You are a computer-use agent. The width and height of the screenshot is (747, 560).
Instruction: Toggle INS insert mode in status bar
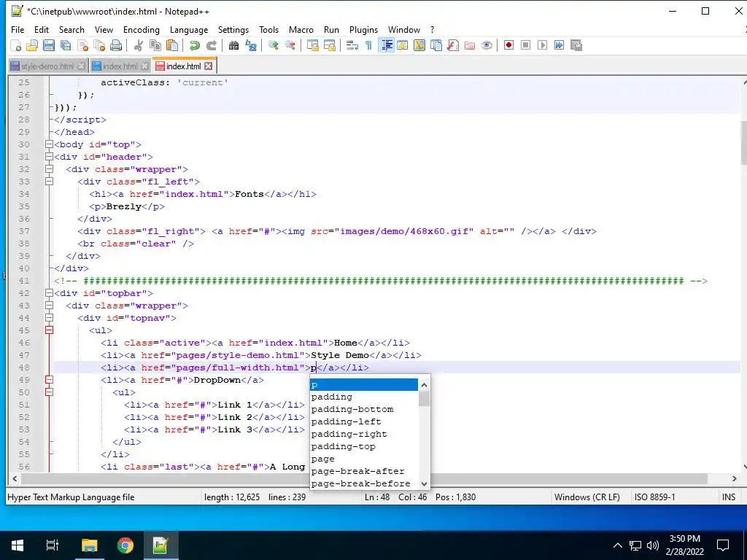click(x=729, y=497)
